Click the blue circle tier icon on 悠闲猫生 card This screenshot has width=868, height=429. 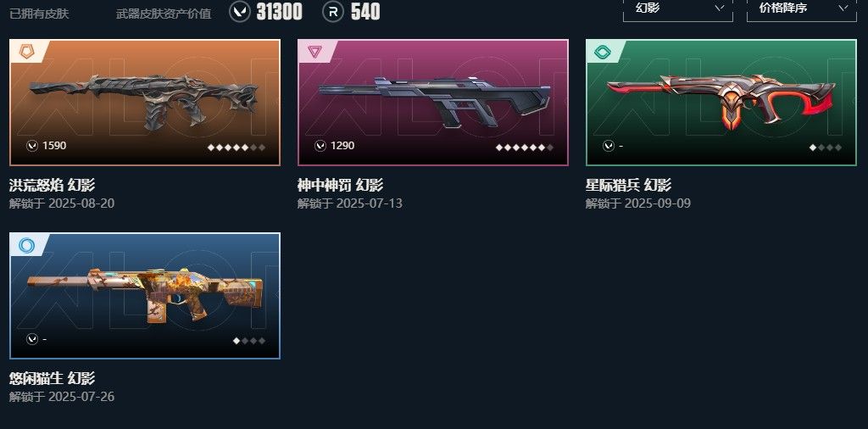(26, 245)
